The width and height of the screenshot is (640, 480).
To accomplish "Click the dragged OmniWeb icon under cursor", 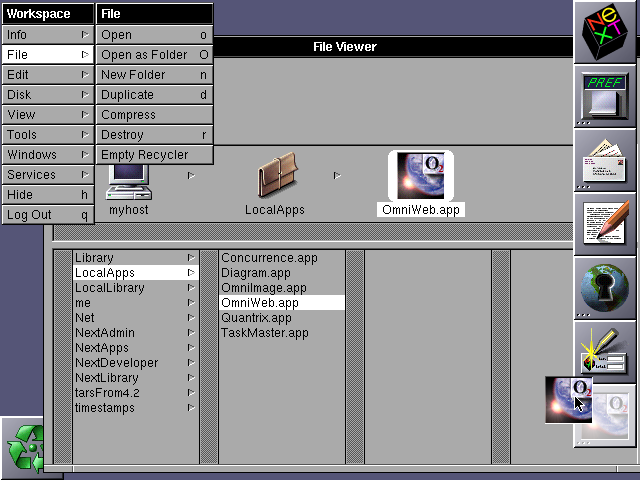I will pos(568,400).
